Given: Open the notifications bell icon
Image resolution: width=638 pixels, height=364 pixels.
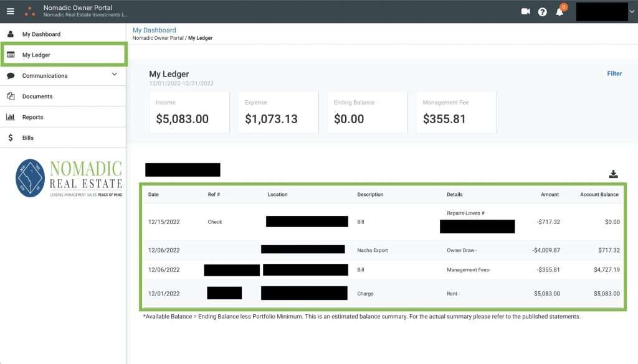Looking at the screenshot, I should [x=559, y=12].
